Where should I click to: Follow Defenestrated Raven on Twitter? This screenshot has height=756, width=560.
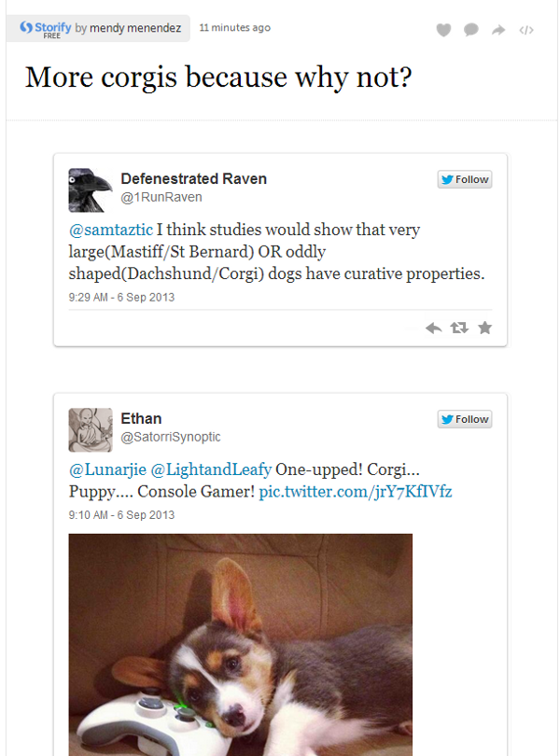465,179
